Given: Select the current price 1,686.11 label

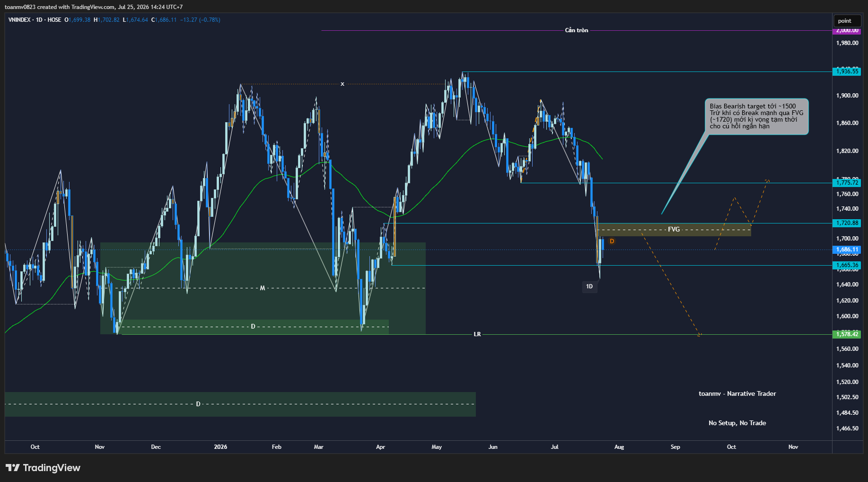Looking at the screenshot, I should tap(847, 250).
